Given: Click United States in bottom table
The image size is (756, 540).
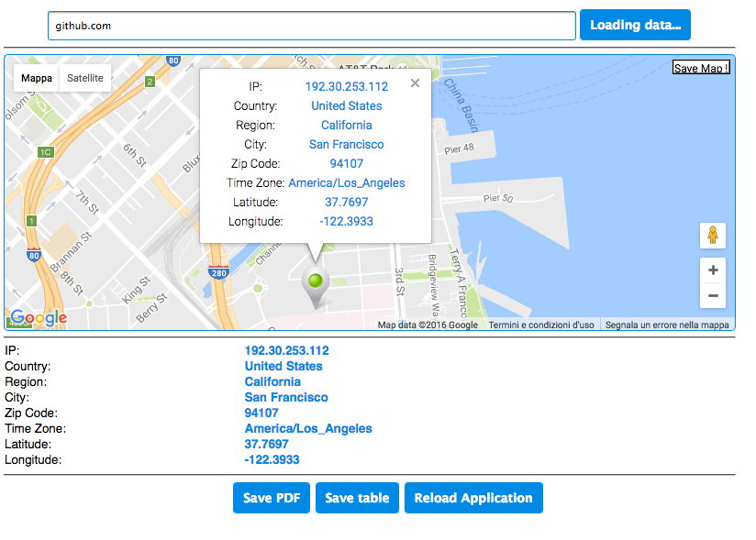Looking at the screenshot, I should point(283,366).
